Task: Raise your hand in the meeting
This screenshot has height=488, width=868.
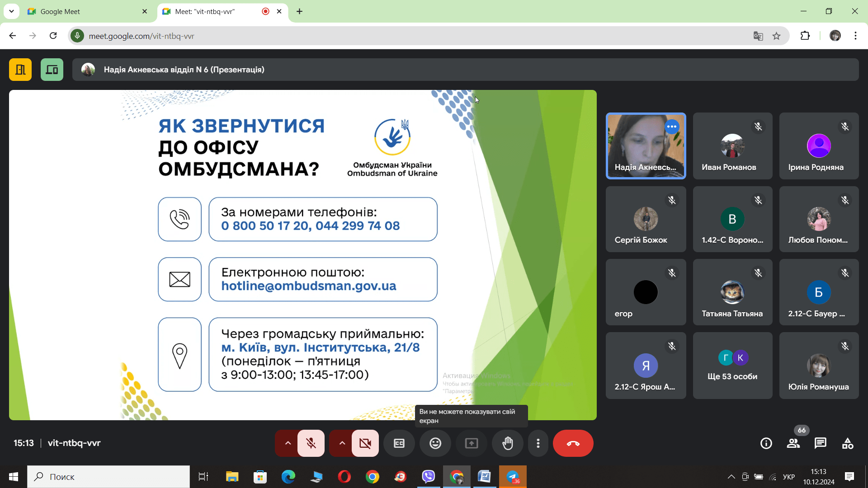Action: [508, 443]
